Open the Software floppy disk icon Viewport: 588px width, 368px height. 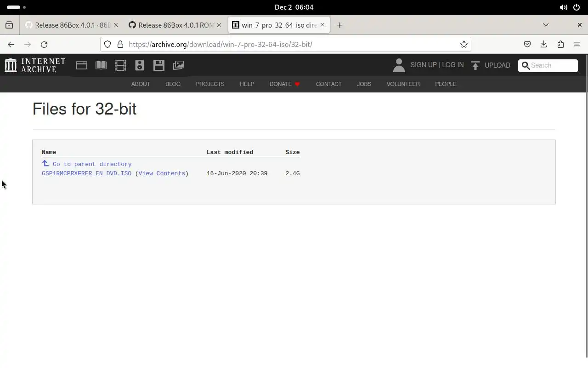[159, 65]
